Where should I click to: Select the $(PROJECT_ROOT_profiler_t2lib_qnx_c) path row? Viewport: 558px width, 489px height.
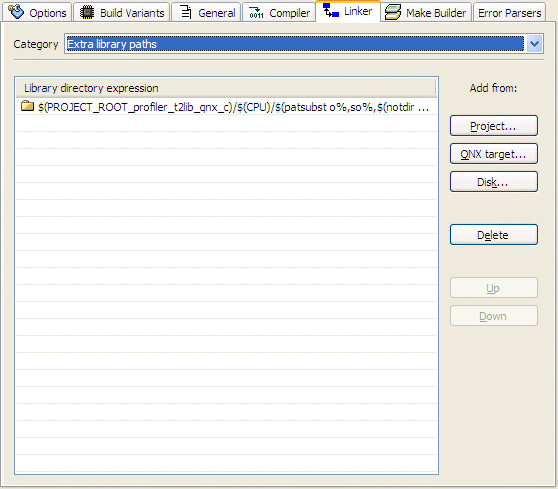click(226, 106)
